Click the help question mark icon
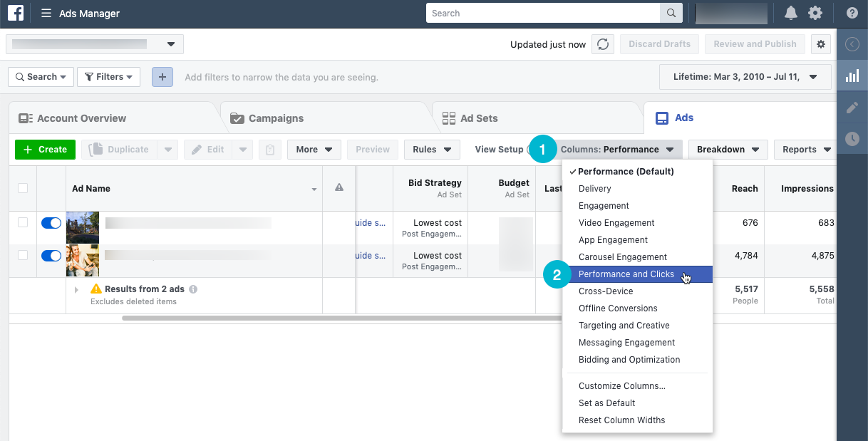The width and height of the screenshot is (868, 441). (852, 13)
